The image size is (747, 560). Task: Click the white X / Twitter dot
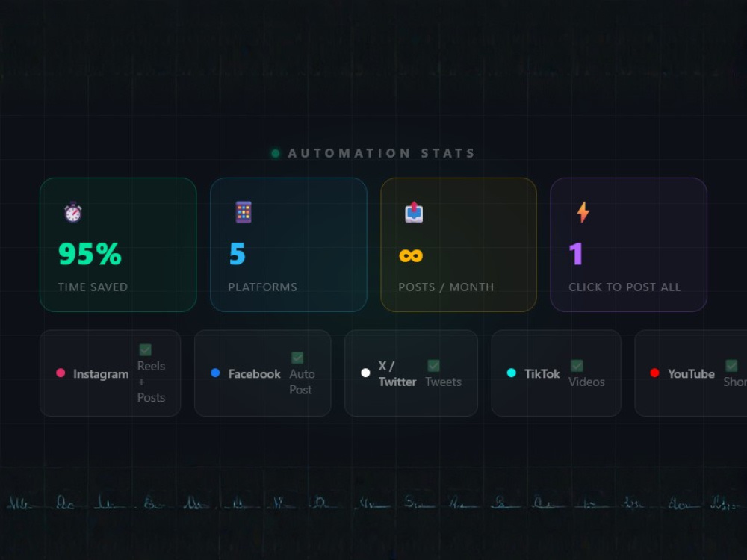pos(365,373)
